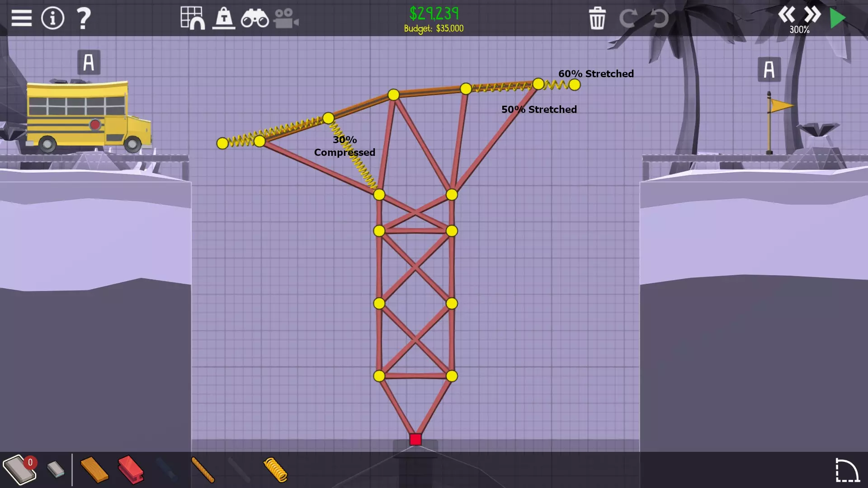The image size is (868, 488).
Task: Increase simulation speed with right chevrons
Action: click(x=812, y=15)
